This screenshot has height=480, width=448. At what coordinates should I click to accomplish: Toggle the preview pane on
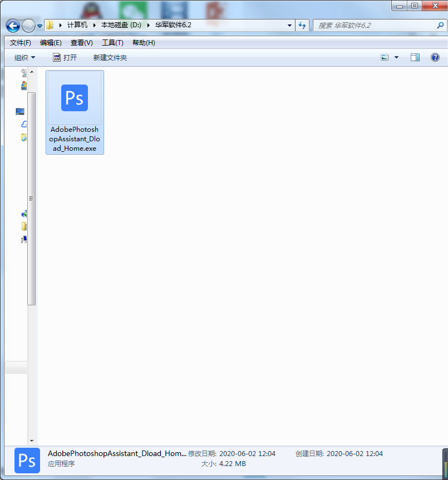(415, 57)
